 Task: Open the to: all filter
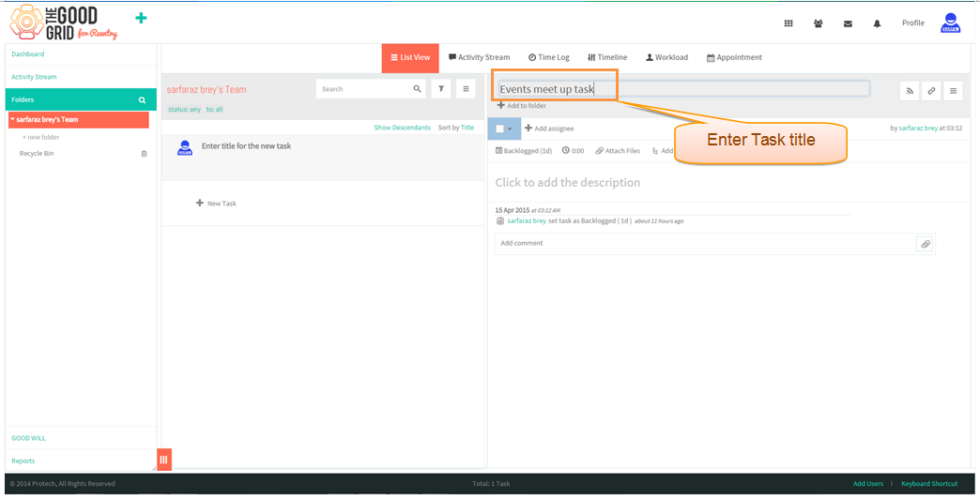pyautogui.click(x=214, y=109)
